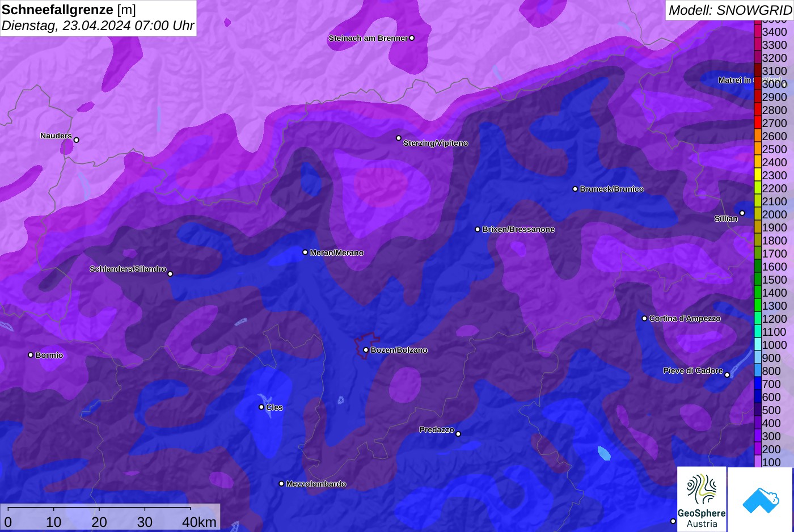Click the Sillian marker dot
This screenshot has height=532, width=794.
(742, 213)
